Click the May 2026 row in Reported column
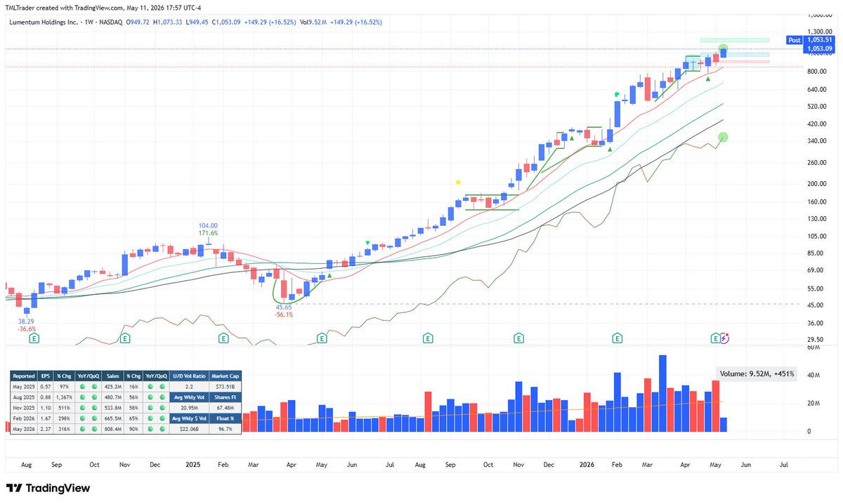This screenshot has height=504, width=843. coord(24,427)
